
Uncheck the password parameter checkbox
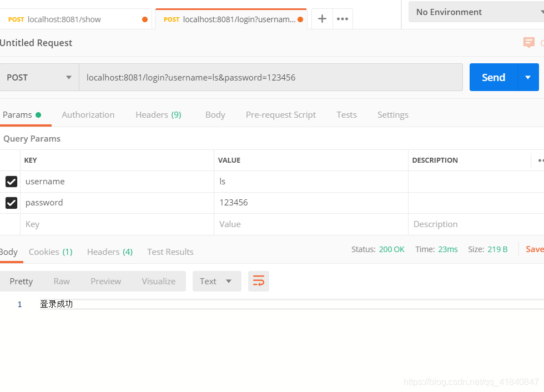[x=12, y=203]
